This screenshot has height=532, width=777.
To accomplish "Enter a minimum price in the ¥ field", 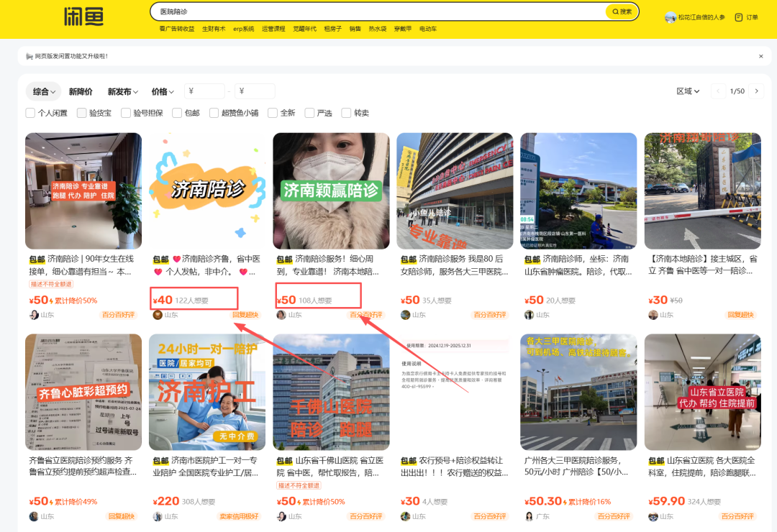I will click(204, 91).
